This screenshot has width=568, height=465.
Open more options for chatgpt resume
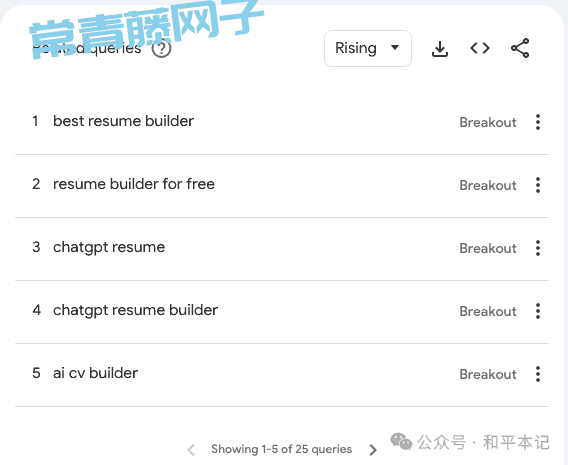pyautogui.click(x=538, y=248)
